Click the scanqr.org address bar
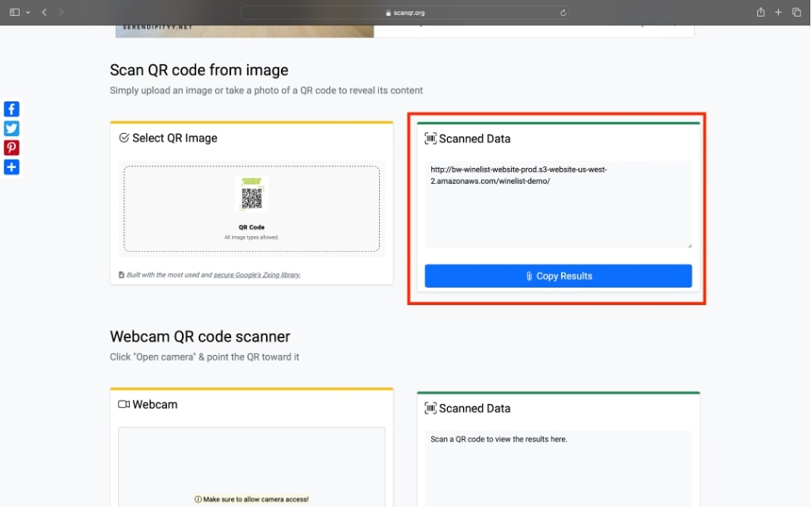The width and height of the screenshot is (812, 507). pyautogui.click(x=406, y=12)
